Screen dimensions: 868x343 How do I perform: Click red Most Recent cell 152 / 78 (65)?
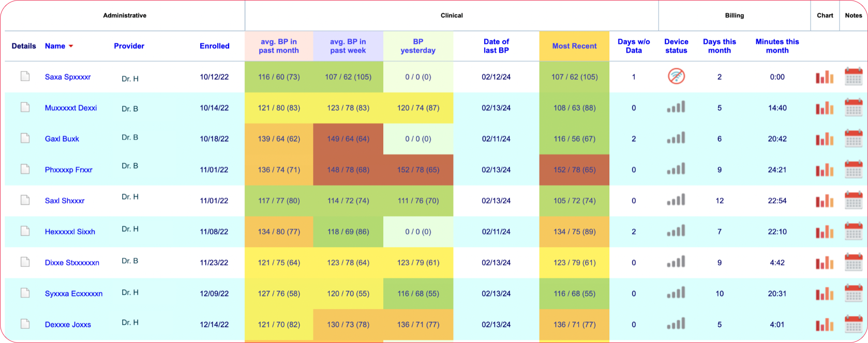[574, 170]
